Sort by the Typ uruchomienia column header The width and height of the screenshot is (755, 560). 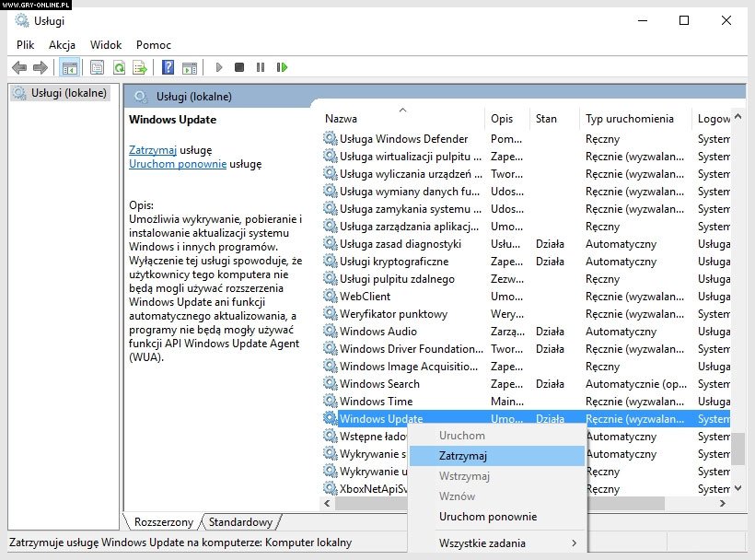(x=635, y=119)
